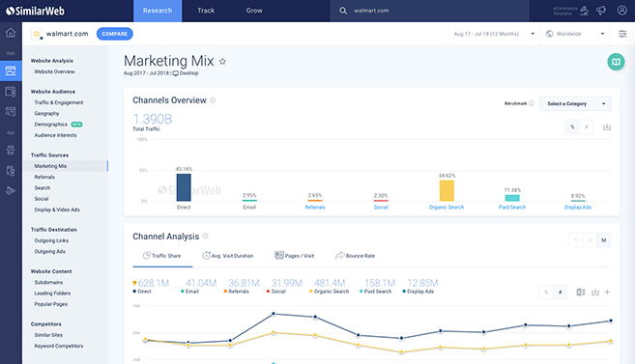The width and height of the screenshot is (635, 364).
Task: Open the Organic Search channel link
Action: coord(447,207)
